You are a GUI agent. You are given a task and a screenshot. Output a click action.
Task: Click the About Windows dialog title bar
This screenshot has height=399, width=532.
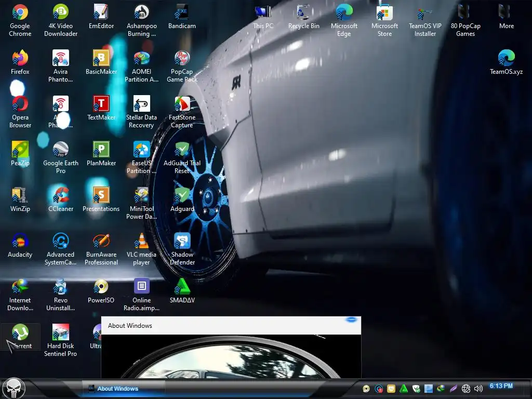point(231,325)
